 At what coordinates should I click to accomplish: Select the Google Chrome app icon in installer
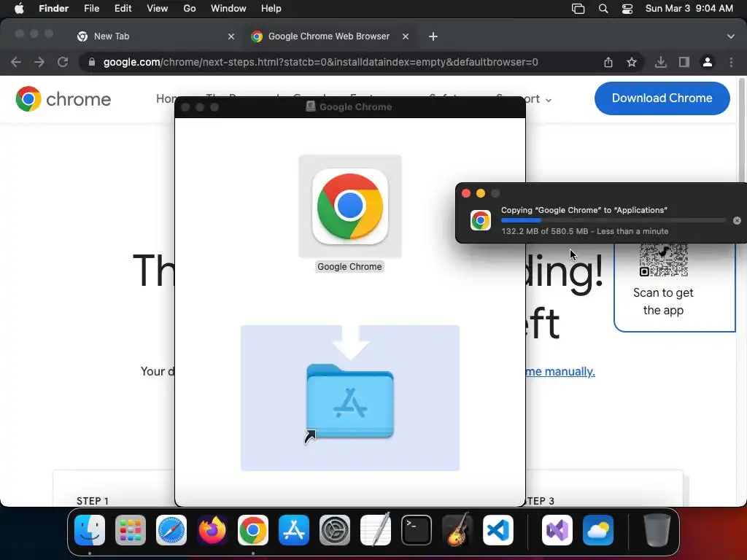(x=350, y=206)
